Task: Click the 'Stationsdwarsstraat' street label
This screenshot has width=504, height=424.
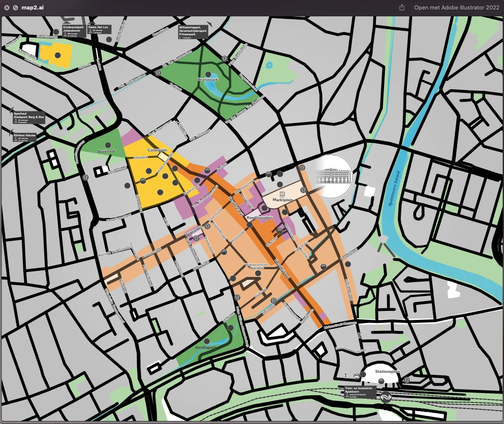Action: tap(351, 349)
